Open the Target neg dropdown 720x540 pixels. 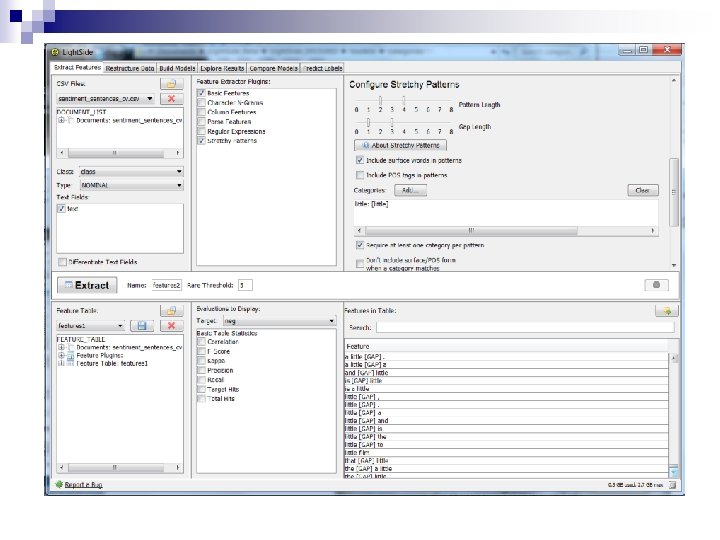coord(280,321)
